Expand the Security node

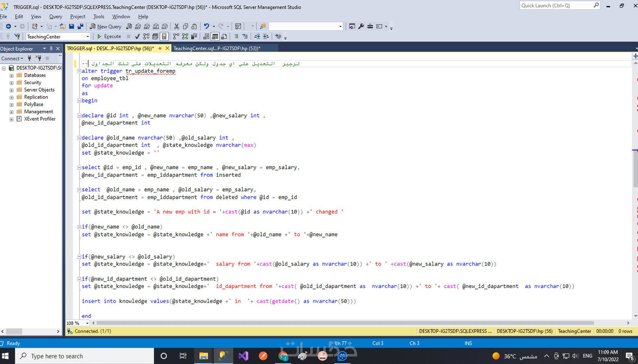(x=12, y=83)
